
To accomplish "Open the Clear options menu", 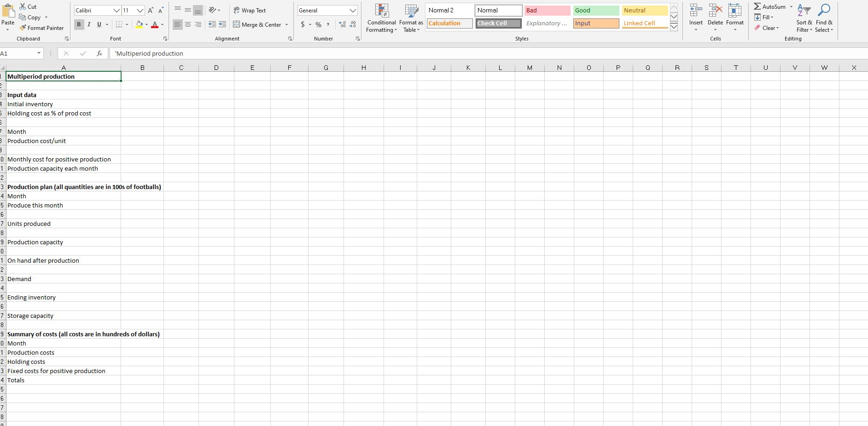I will click(767, 28).
